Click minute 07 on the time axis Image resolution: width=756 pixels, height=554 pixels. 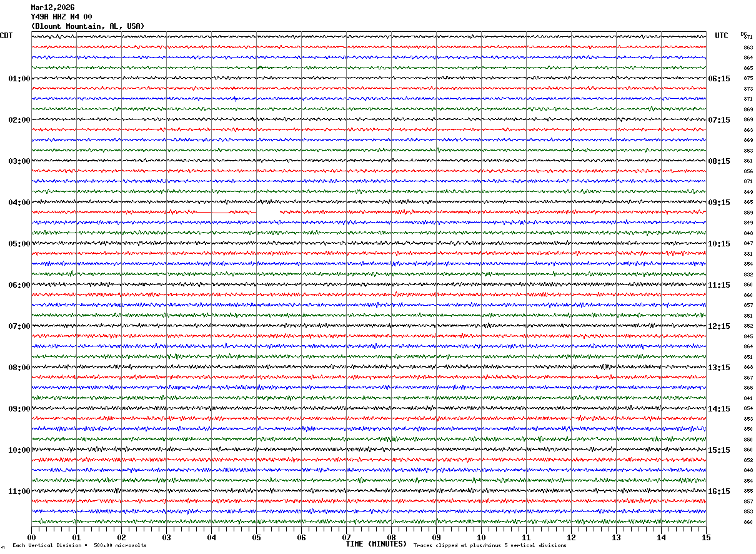346,537
